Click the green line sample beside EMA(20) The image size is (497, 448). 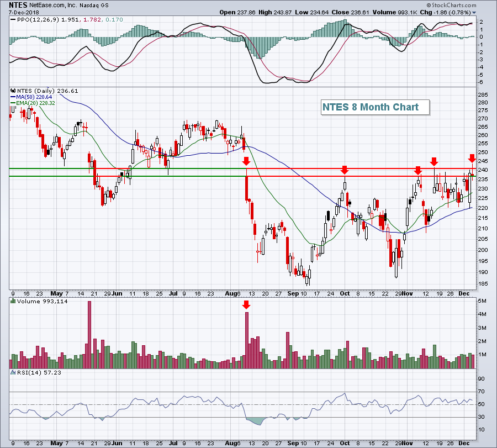pos(13,103)
